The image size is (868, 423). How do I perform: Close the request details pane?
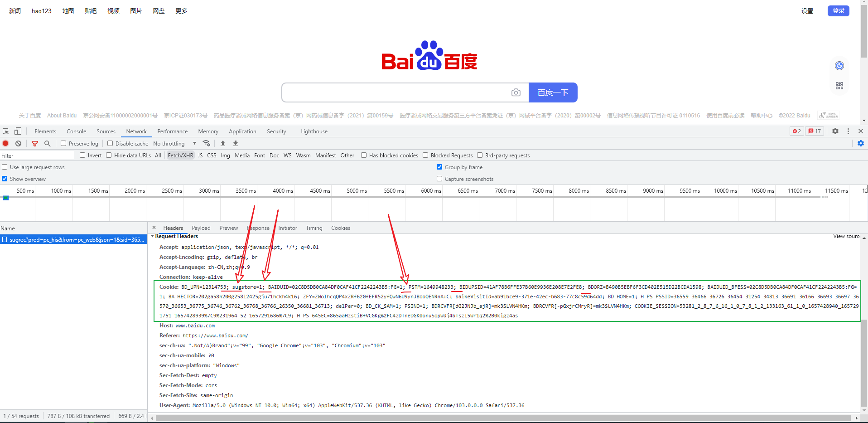[x=154, y=228]
